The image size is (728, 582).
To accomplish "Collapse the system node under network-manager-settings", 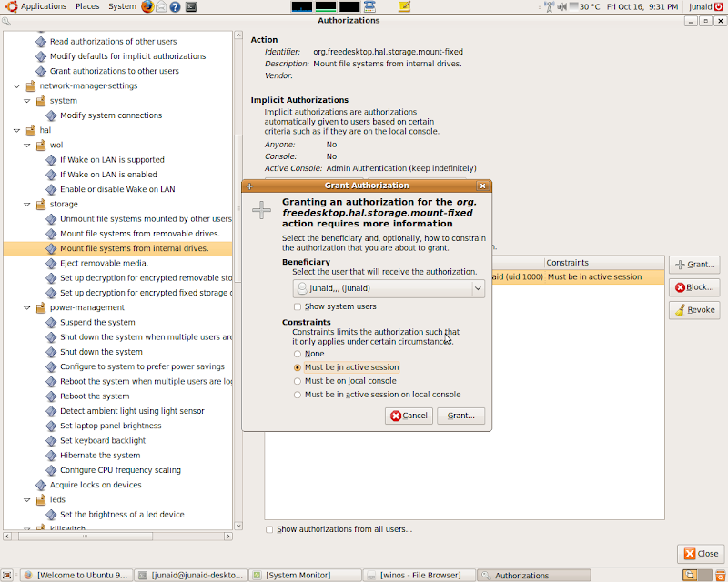I will point(27,101).
